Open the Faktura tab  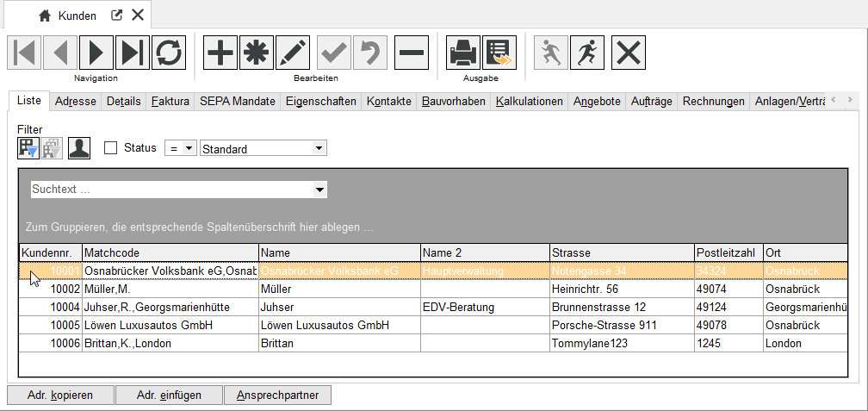point(170,102)
